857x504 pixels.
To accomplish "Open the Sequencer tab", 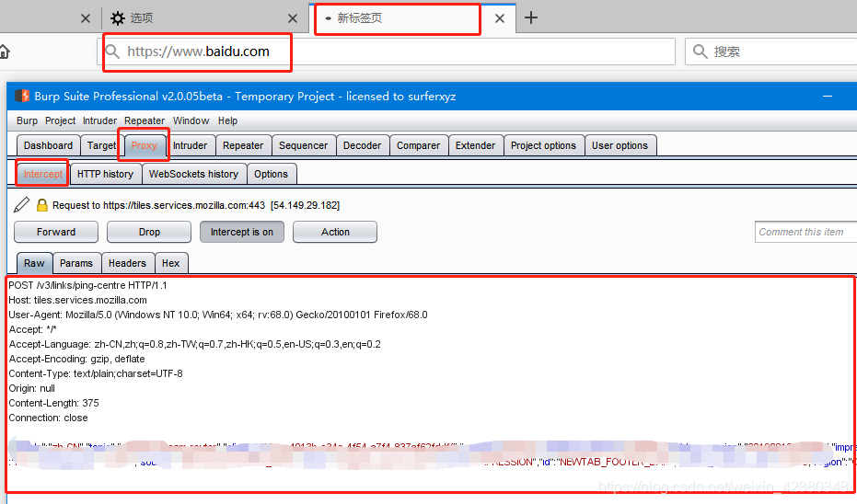I will [304, 146].
